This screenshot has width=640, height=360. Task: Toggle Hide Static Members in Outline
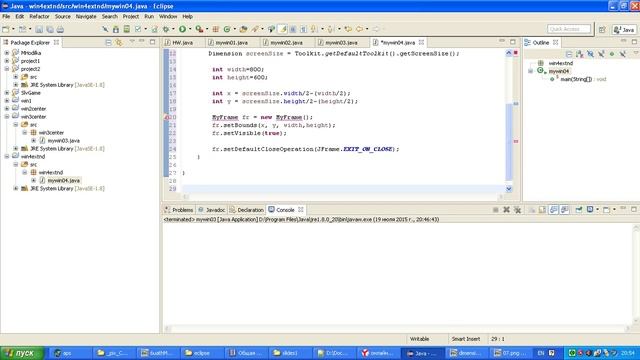coord(601,54)
